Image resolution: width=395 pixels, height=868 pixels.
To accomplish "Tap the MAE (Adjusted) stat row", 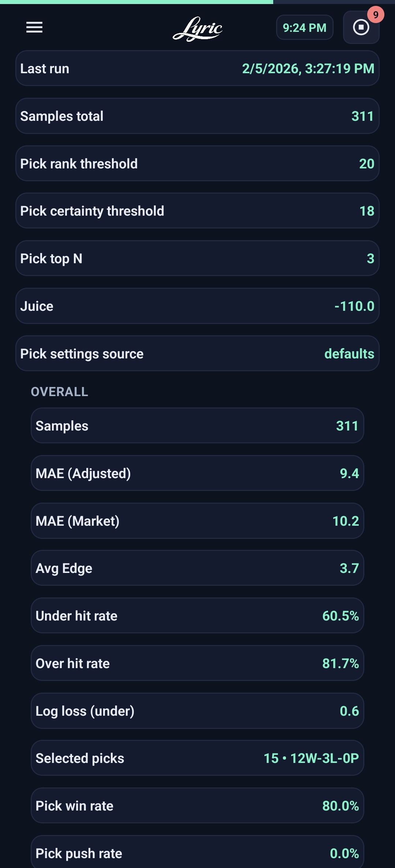I will click(x=197, y=473).
